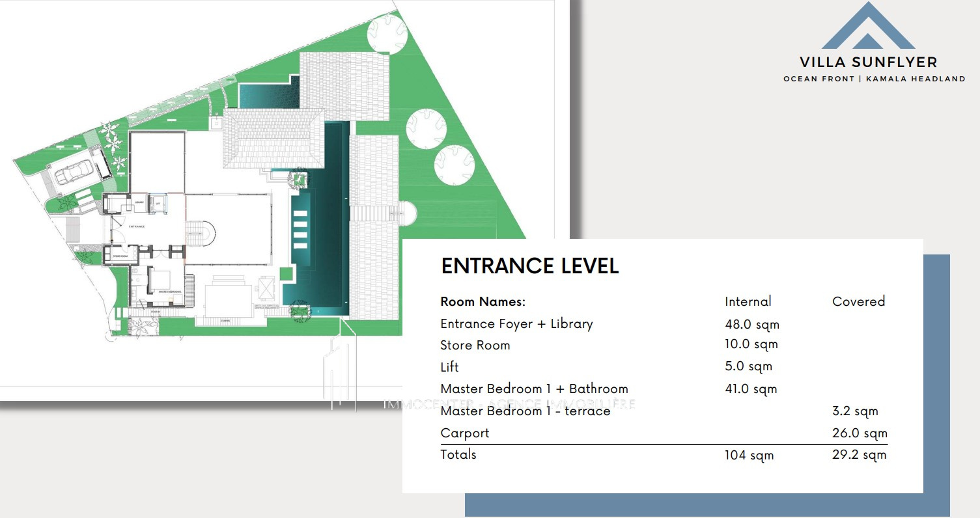Click the LIBRARY room on floor plan
This screenshot has width=980, height=518.
pyautogui.click(x=138, y=203)
